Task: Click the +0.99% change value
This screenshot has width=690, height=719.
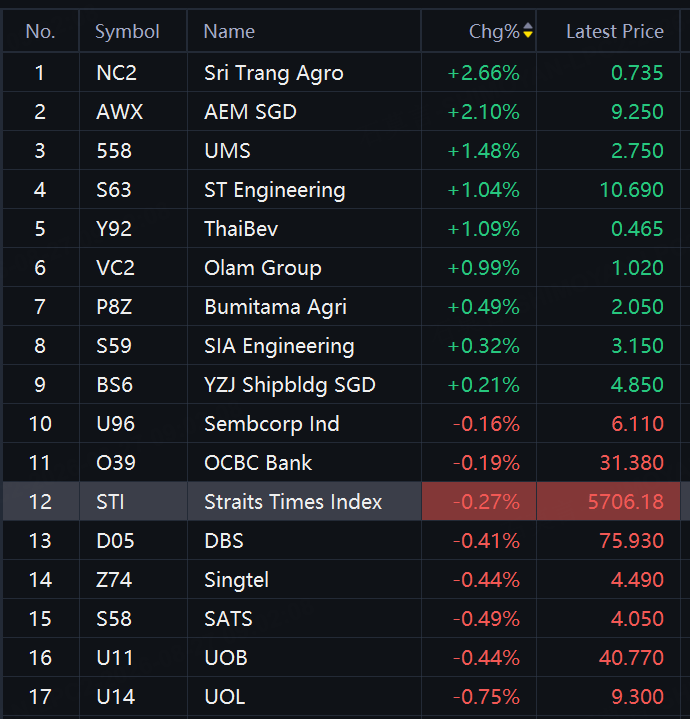Action: coord(483,268)
